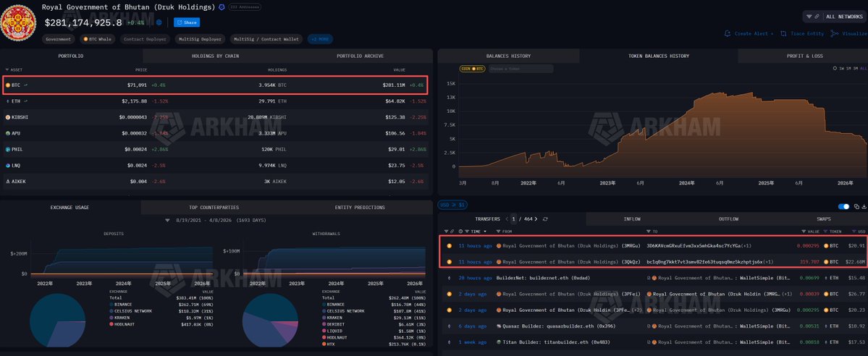The height and width of the screenshot is (356, 868).
Task: Click the transfers page number field
Action: 514,219
